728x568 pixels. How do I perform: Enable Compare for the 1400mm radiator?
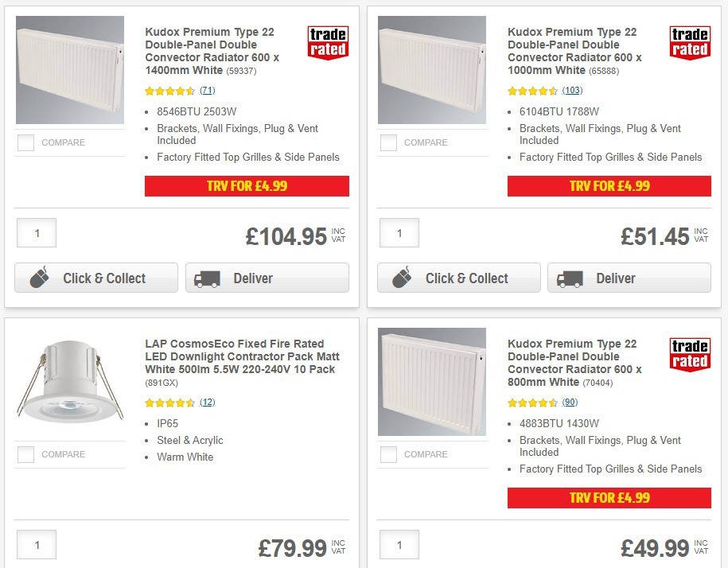coord(25,142)
